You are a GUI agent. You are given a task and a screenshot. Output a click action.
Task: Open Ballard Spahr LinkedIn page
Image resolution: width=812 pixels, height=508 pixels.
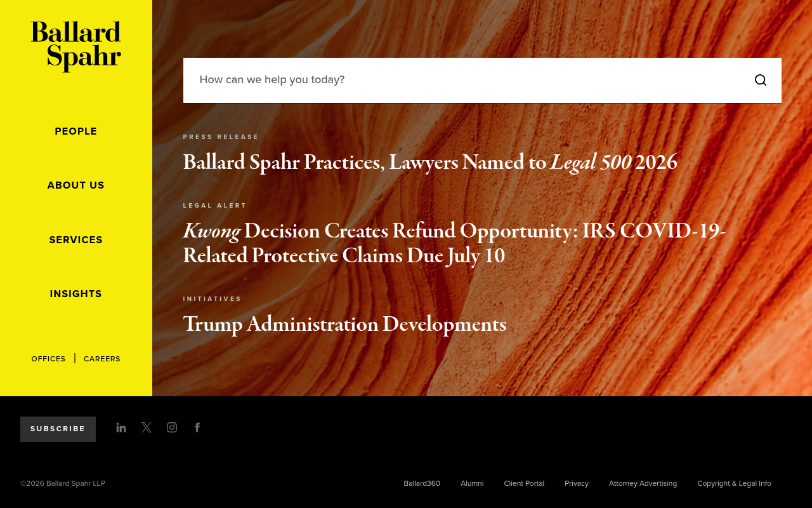pos(121,427)
